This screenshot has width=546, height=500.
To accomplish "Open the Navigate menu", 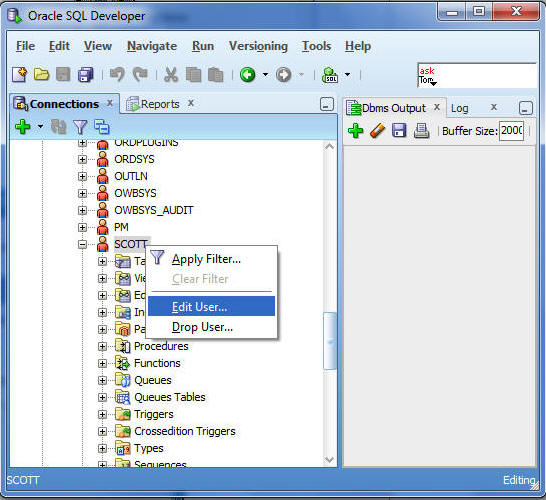I will [152, 46].
